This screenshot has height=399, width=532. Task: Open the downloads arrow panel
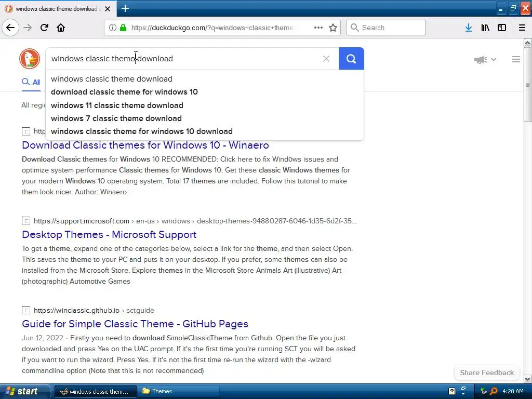tap(469, 28)
